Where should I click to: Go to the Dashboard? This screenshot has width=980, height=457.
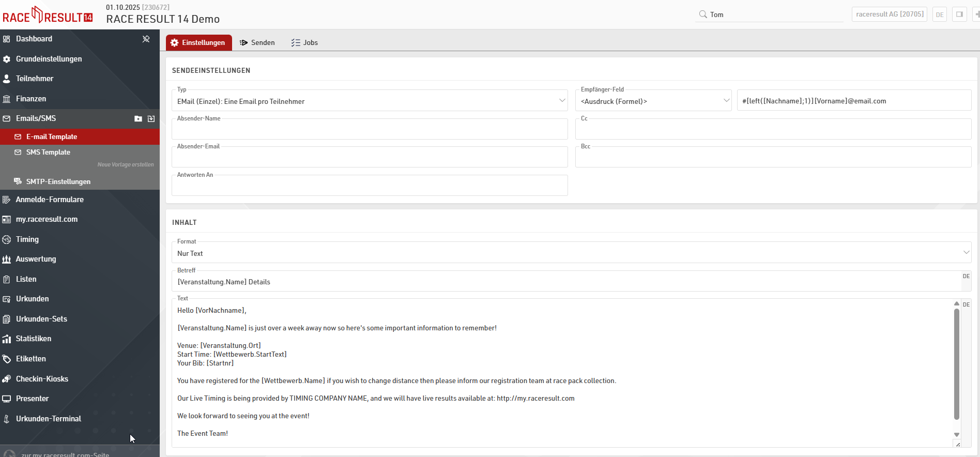coord(34,39)
